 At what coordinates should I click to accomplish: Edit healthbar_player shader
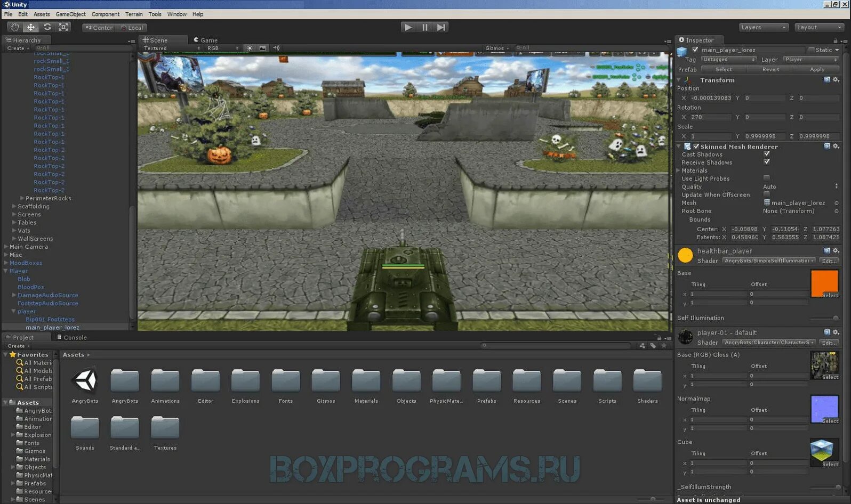829,261
